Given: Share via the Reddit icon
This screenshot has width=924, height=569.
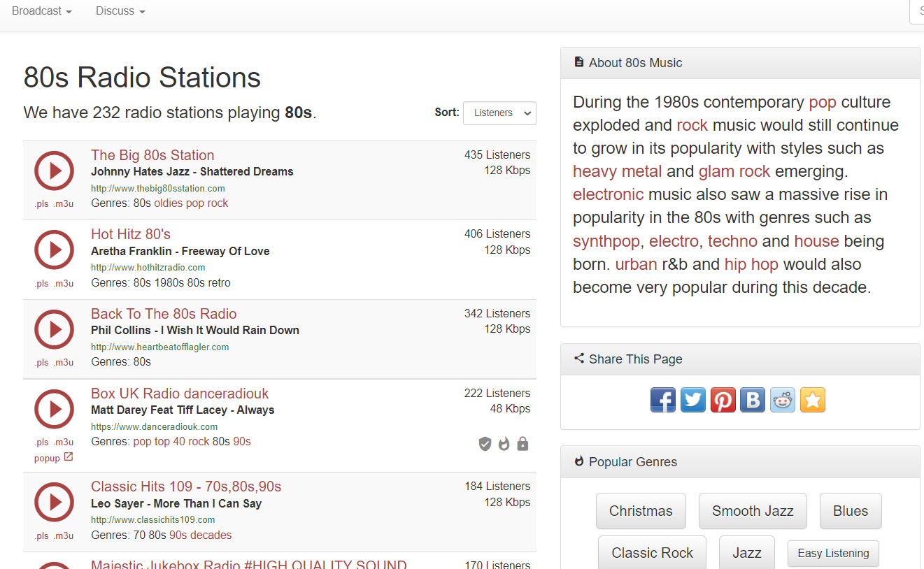Looking at the screenshot, I should 783,400.
